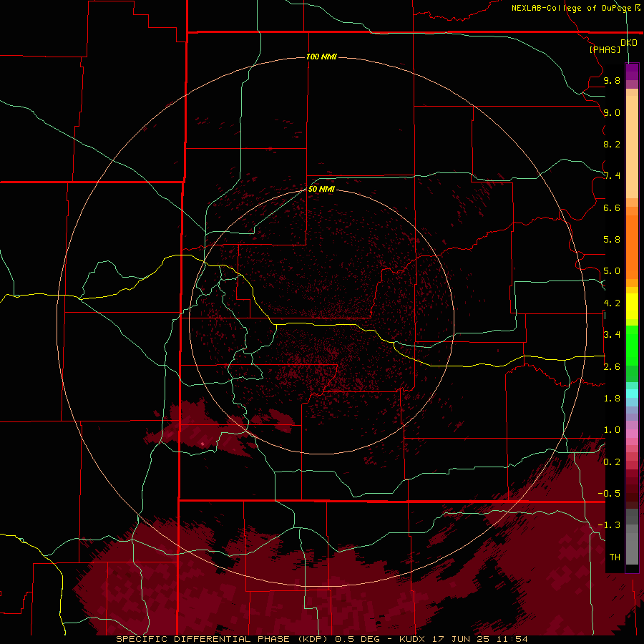Pick the yellow segment of the color bar
This screenshot has width=644, height=644.
(632, 306)
